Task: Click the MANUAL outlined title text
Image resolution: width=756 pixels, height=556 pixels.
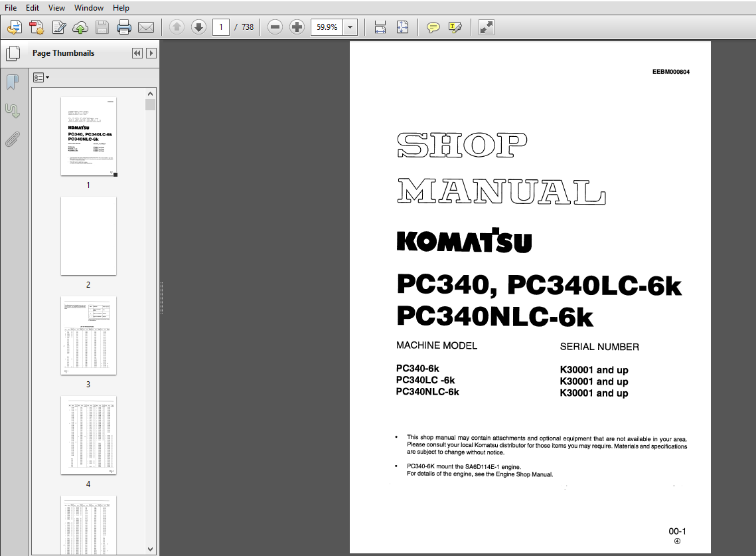Action: coord(501,191)
